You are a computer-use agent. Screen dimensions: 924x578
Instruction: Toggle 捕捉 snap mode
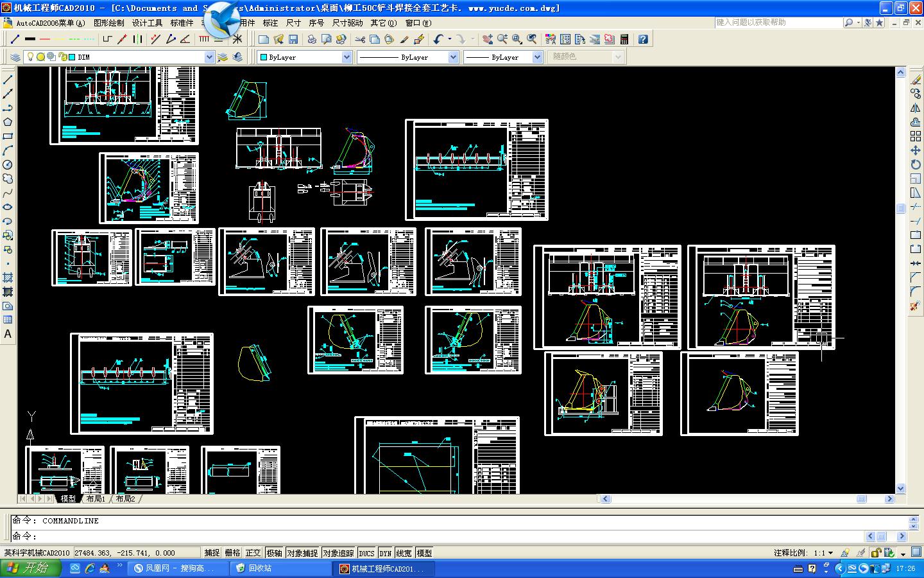click(x=212, y=553)
